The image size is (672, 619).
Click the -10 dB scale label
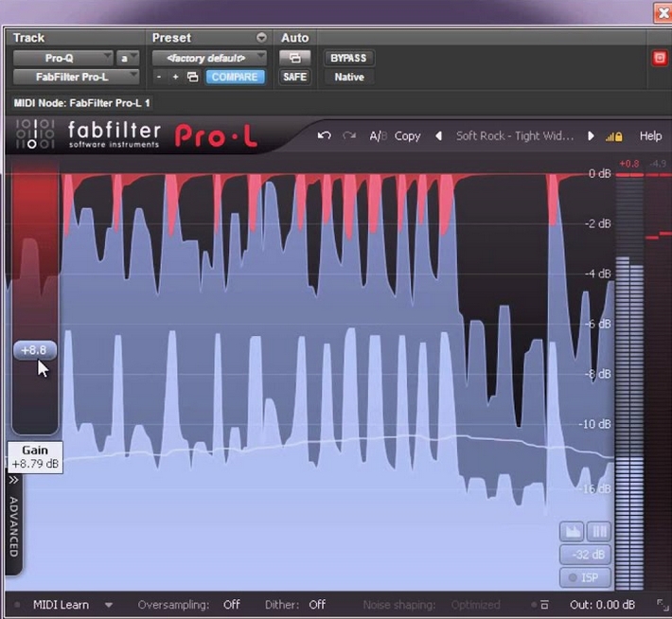(594, 424)
